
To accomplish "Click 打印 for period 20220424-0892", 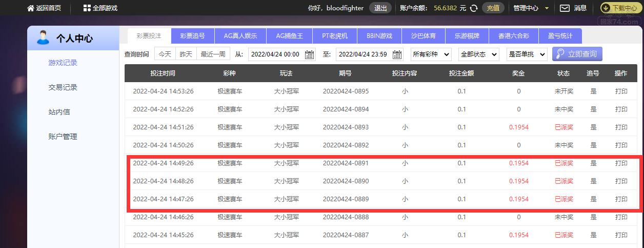I will pyautogui.click(x=621, y=145).
